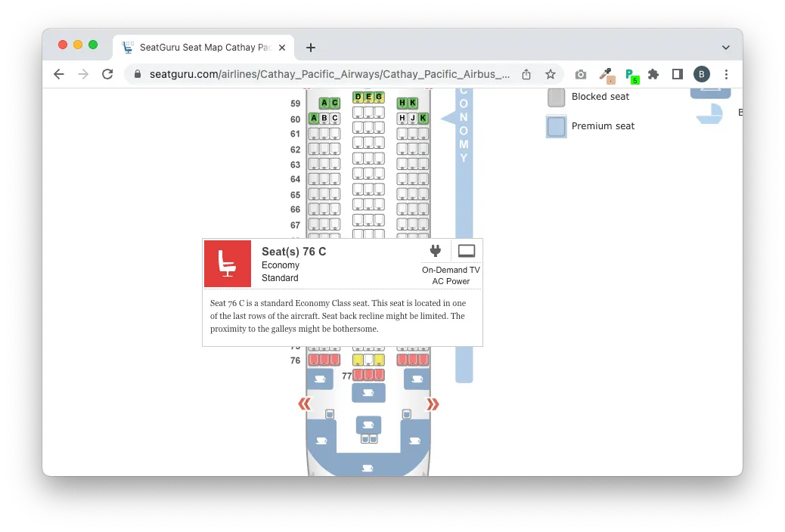View site info via the lock icon
Image resolution: width=785 pixels, height=532 pixels.
[138, 75]
